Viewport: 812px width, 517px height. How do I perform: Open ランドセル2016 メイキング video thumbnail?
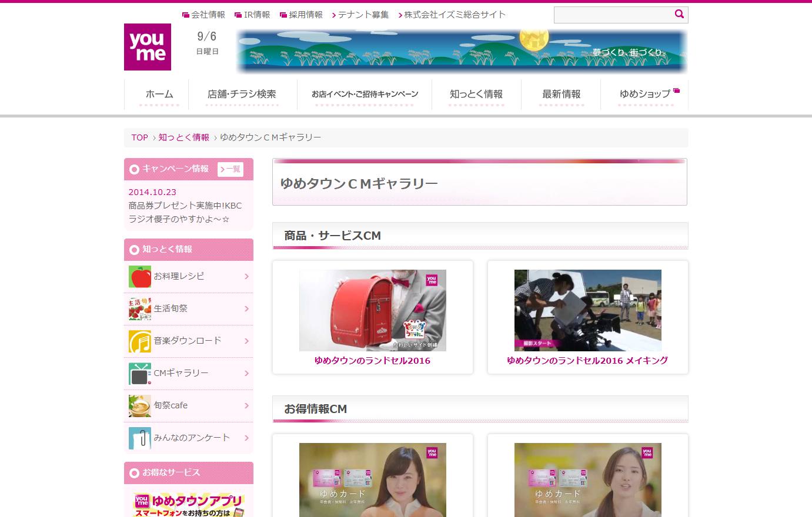588,310
